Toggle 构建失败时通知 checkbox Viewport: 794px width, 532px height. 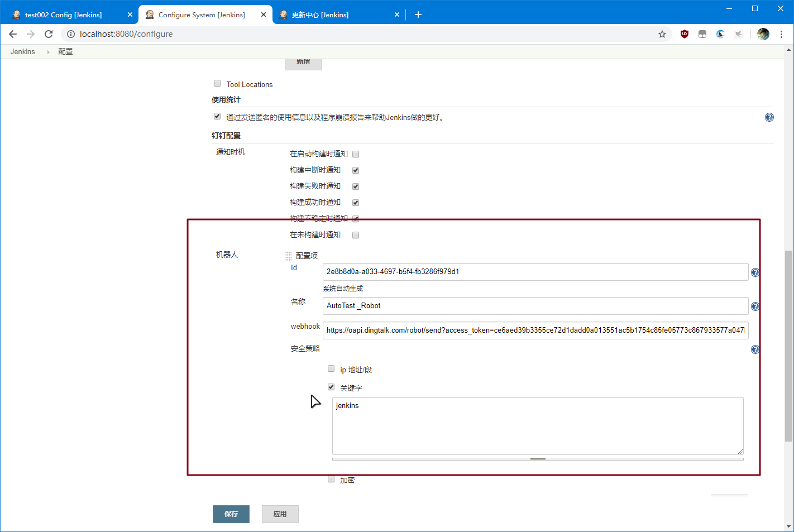[356, 186]
